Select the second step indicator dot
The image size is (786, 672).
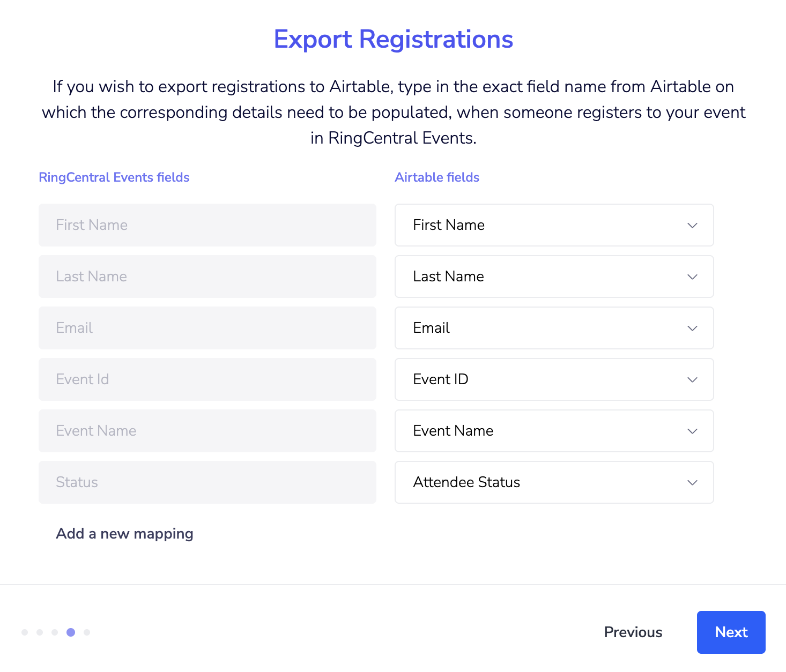click(x=40, y=632)
